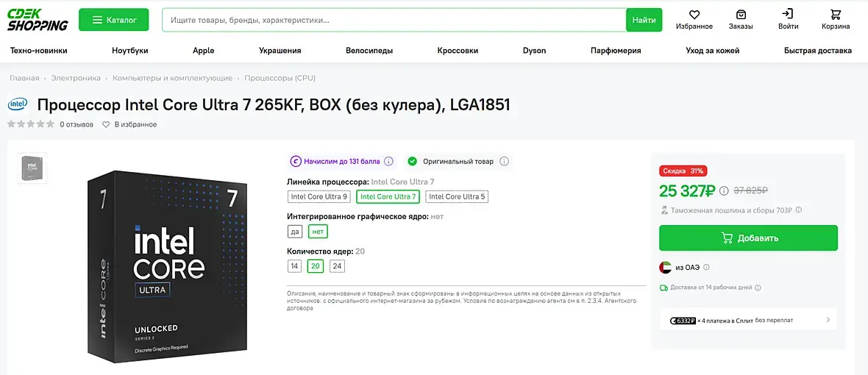
Task: Open Парфюмерия category
Action: 616,50
